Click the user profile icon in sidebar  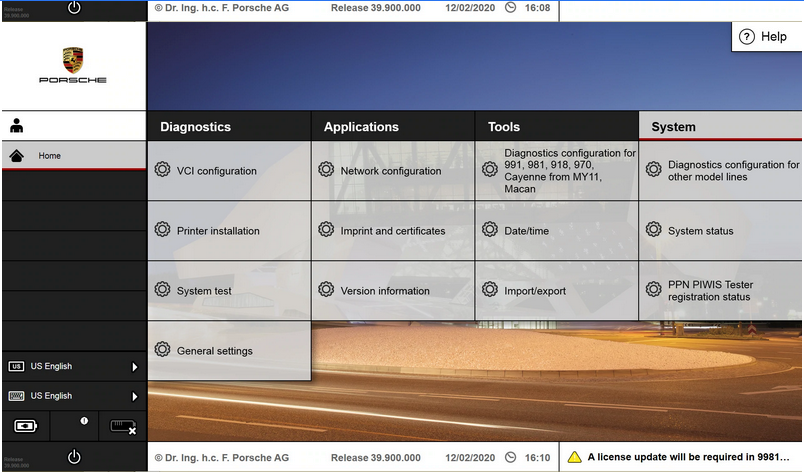pyautogui.click(x=17, y=126)
